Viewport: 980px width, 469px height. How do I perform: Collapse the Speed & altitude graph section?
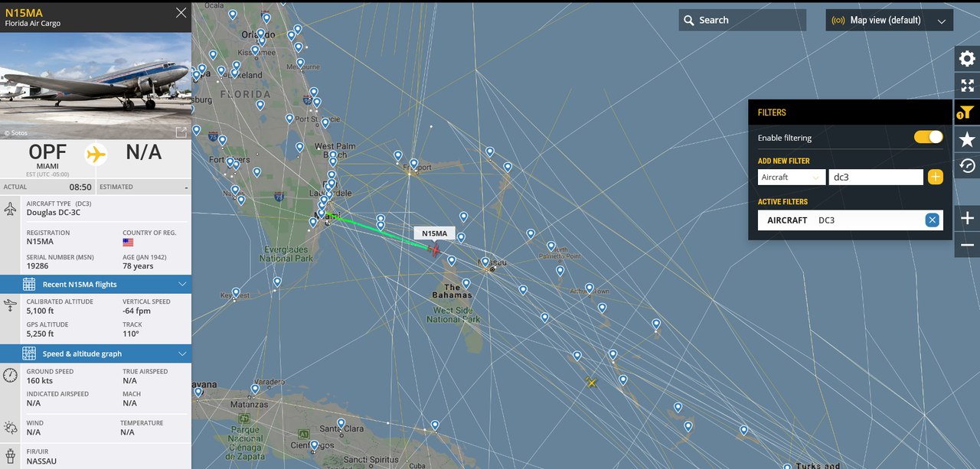tap(96, 353)
